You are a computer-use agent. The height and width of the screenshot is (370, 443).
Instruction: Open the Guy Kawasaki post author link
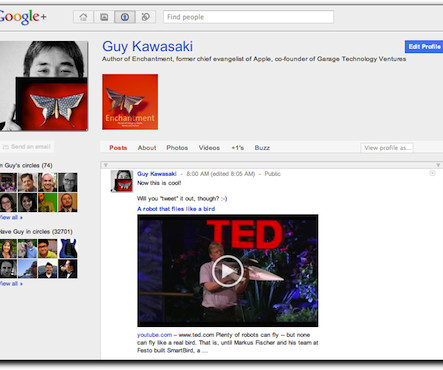click(157, 174)
